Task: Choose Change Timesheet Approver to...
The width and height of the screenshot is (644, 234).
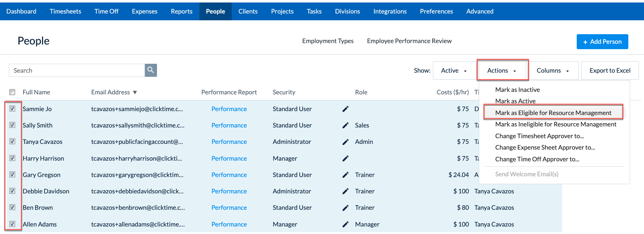Action: pyautogui.click(x=539, y=136)
